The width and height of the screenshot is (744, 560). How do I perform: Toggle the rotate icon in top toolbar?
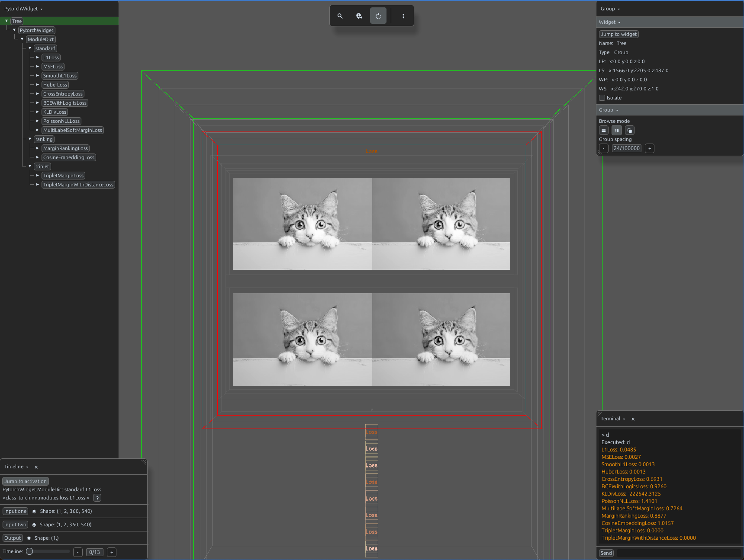pos(378,16)
